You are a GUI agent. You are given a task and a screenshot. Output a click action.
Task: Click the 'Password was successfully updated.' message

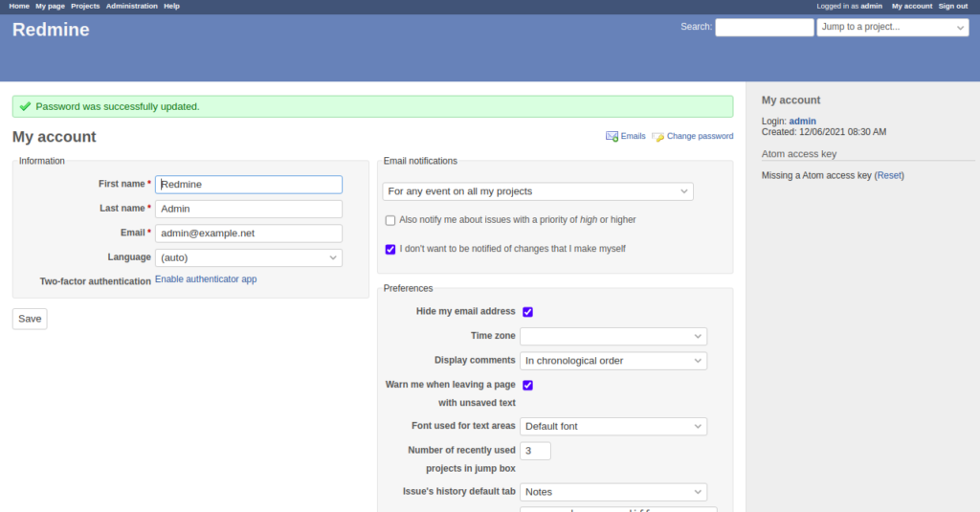tap(118, 107)
